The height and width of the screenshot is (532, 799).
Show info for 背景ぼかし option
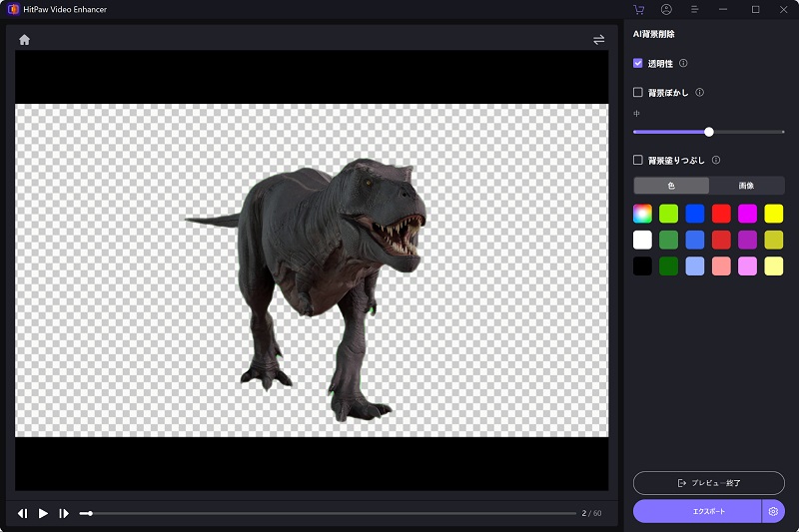[700, 92]
